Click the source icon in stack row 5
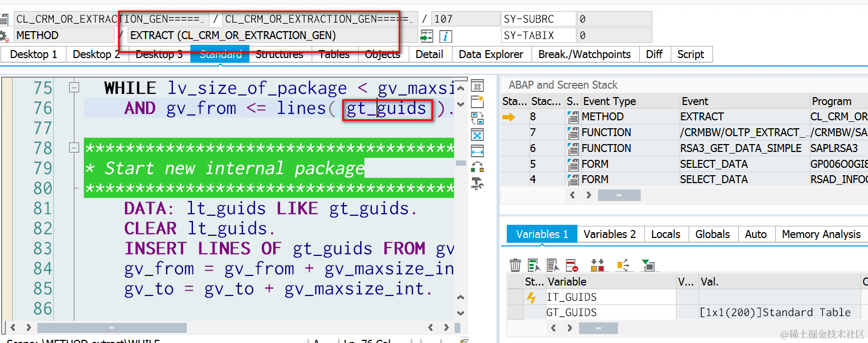The width and height of the screenshot is (868, 343). [573, 165]
